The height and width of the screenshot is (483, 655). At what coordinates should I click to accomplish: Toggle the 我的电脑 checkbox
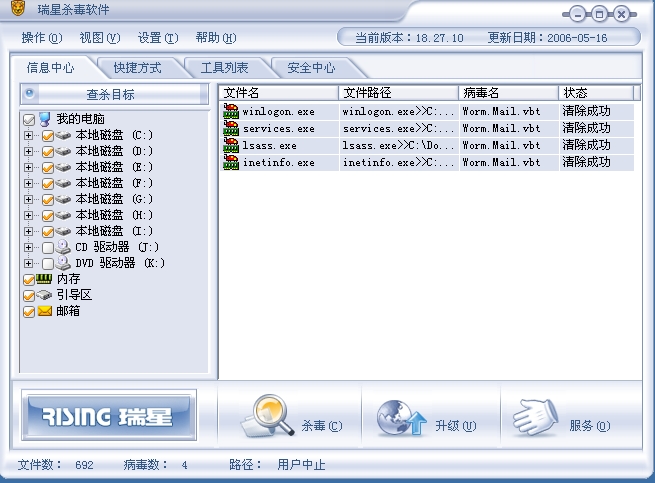(x=29, y=120)
